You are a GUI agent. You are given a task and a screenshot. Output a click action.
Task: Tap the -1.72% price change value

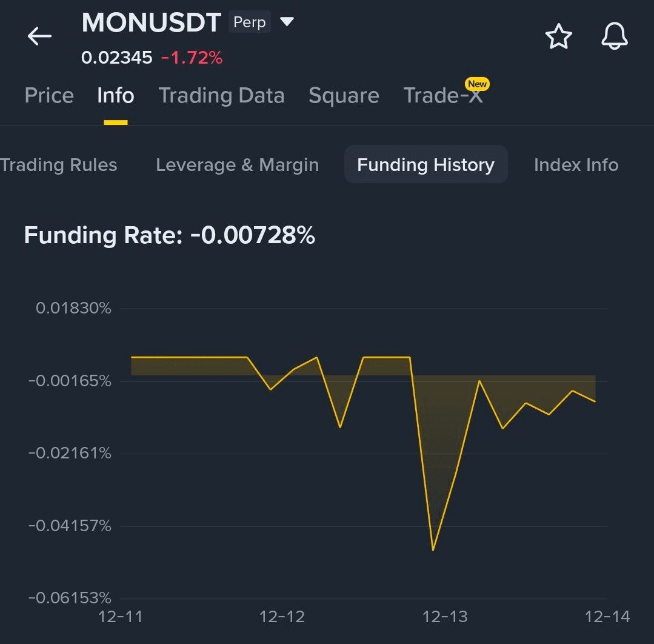point(192,58)
